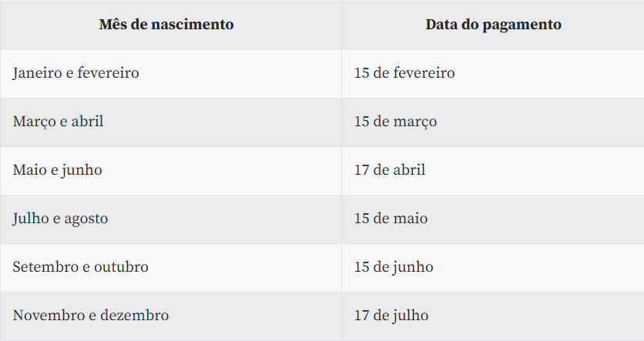Click the "Julho e agosto" birth month cell
Image resolution: width=644 pixels, height=341 pixels.
[x=60, y=219]
